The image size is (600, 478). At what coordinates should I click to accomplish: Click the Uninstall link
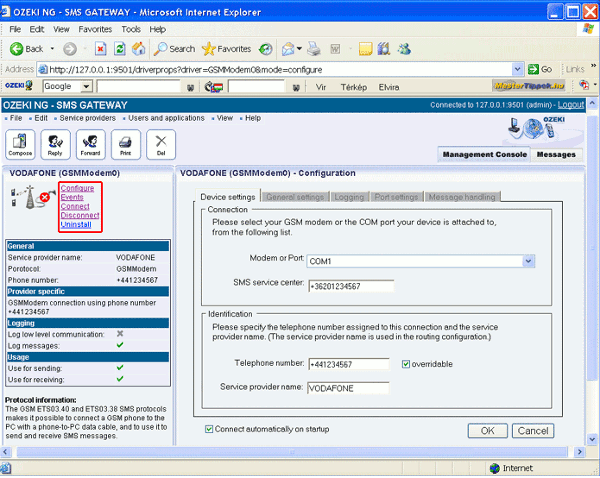coord(76,225)
